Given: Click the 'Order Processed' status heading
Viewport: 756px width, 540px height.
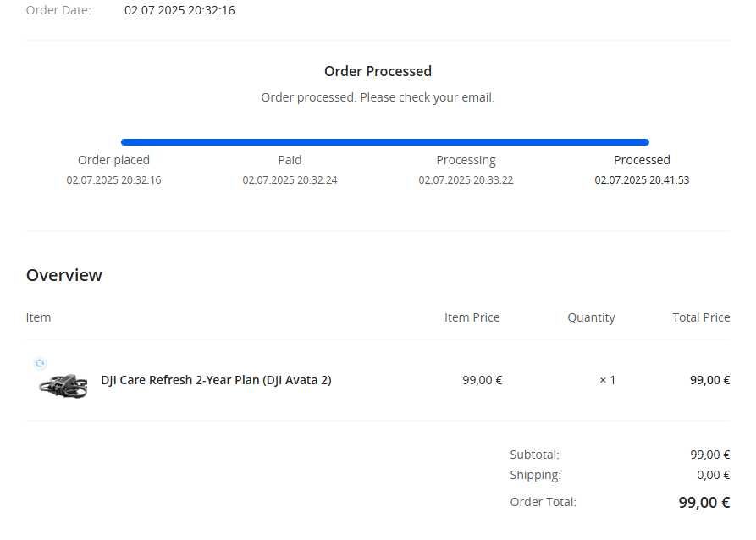Looking at the screenshot, I should [x=378, y=71].
